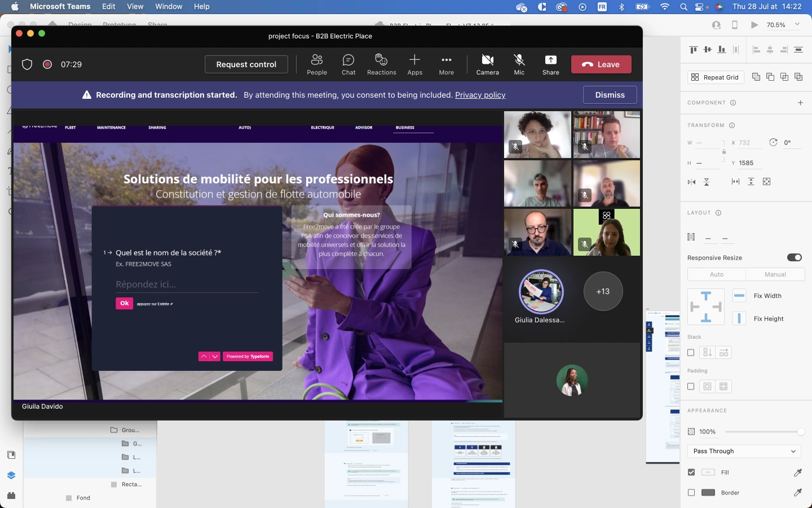Viewport: 812px width, 508px height.
Task: Toggle Fix Height constraint
Action: coord(739,318)
